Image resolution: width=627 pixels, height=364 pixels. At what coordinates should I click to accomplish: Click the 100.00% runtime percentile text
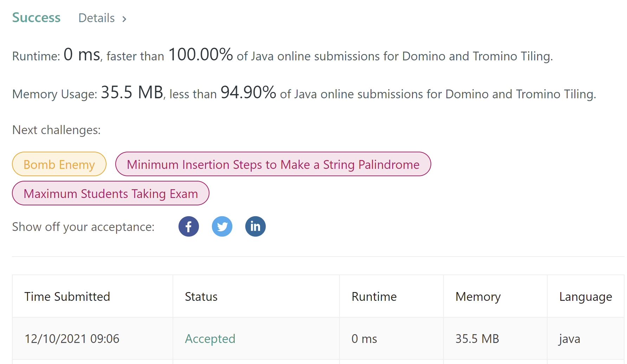point(201,55)
